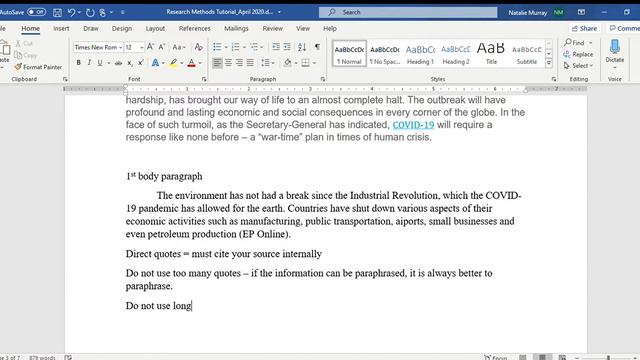Open the Mailings tab
This screenshot has width=640, height=360.
click(236, 29)
